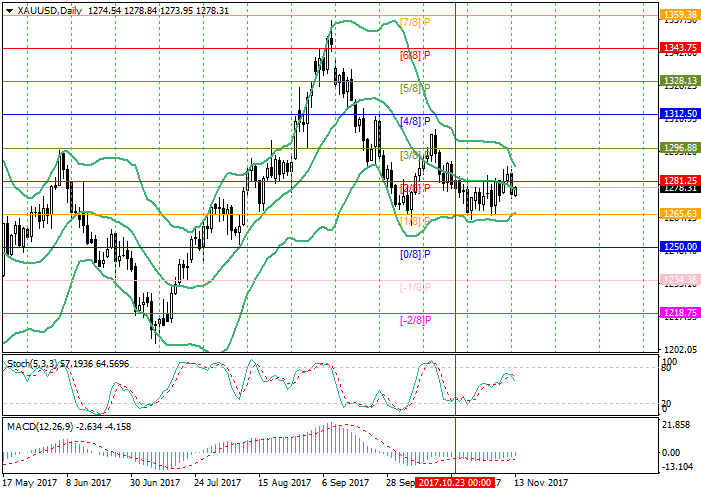701x494 pixels.
Task: Select the blue 1312.50 price tag
Action: (680, 114)
